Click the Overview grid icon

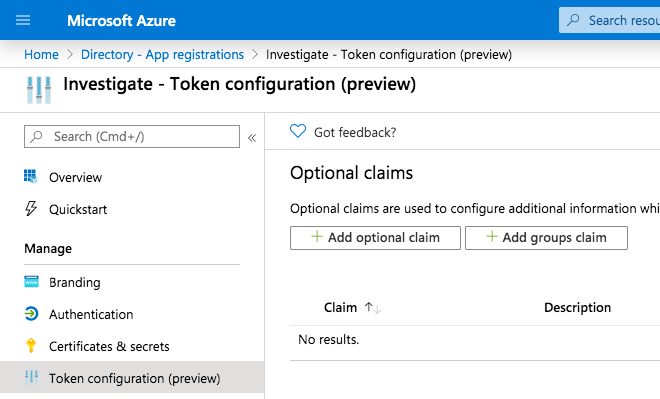tap(31, 176)
